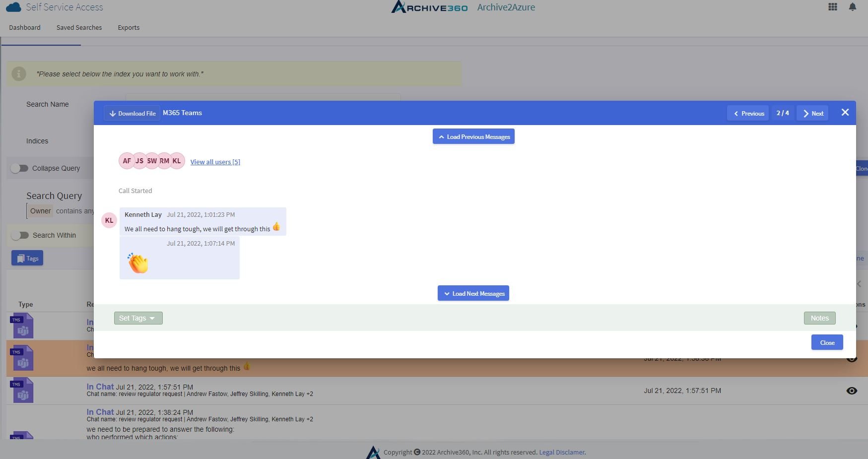This screenshot has width=868, height=459.
Task: Open the Saved Searches tab
Action: pyautogui.click(x=79, y=27)
